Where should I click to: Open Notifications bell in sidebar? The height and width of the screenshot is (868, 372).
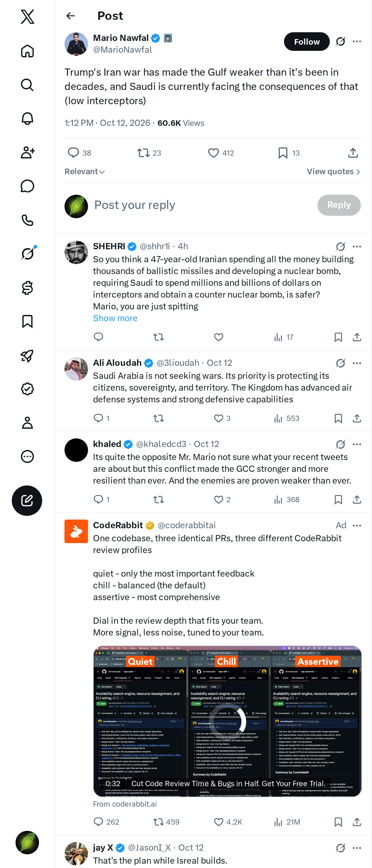pyautogui.click(x=27, y=119)
